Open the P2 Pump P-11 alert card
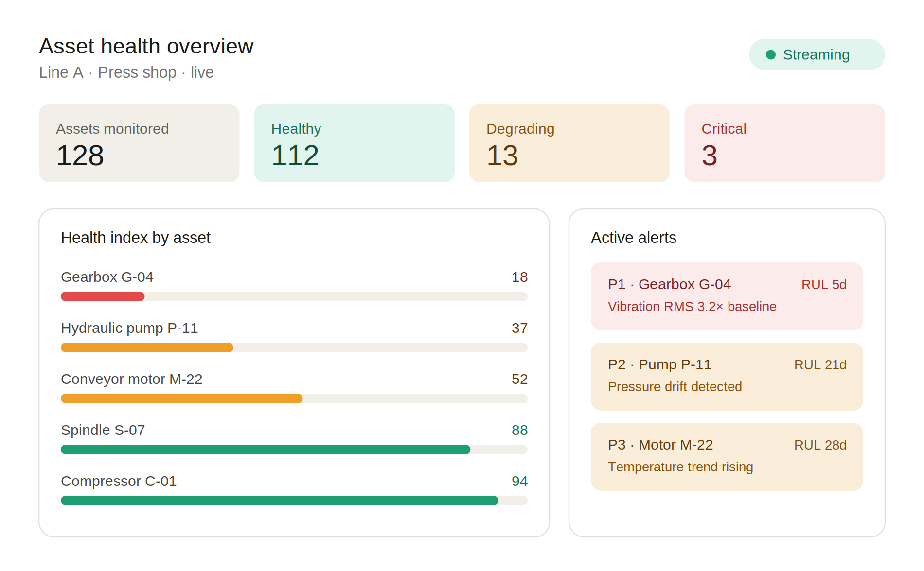Screen dimensions: 924x571 pyautogui.click(x=727, y=377)
